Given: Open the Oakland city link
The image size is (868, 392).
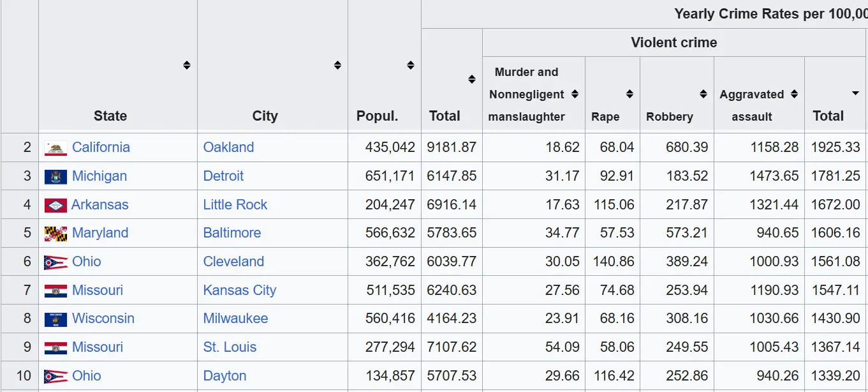Looking at the screenshot, I should click(x=228, y=147).
